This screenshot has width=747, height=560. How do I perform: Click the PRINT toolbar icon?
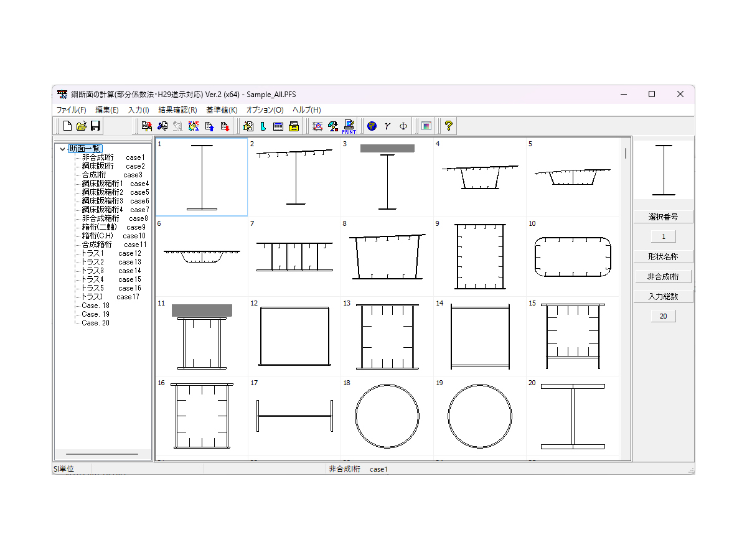(x=349, y=126)
